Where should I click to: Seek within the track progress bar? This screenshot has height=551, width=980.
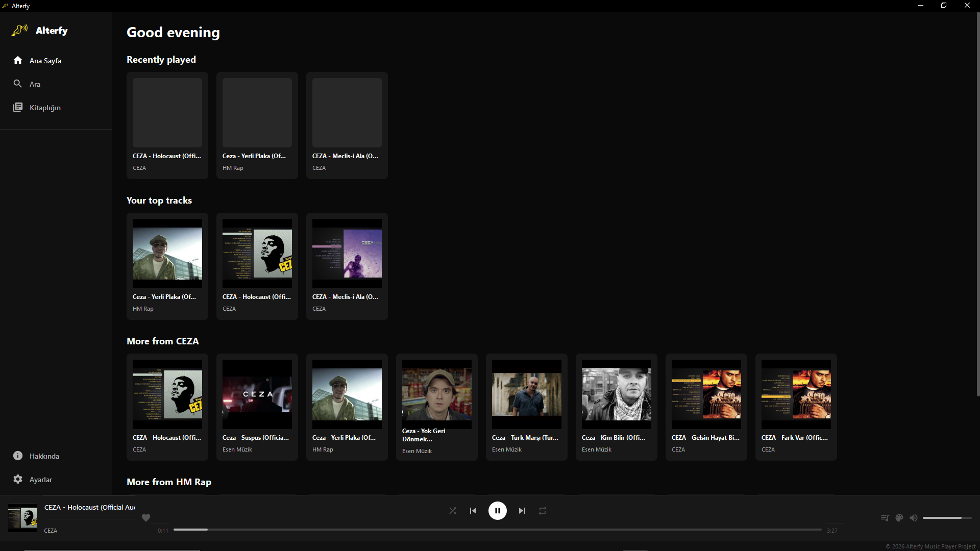coord(498,530)
